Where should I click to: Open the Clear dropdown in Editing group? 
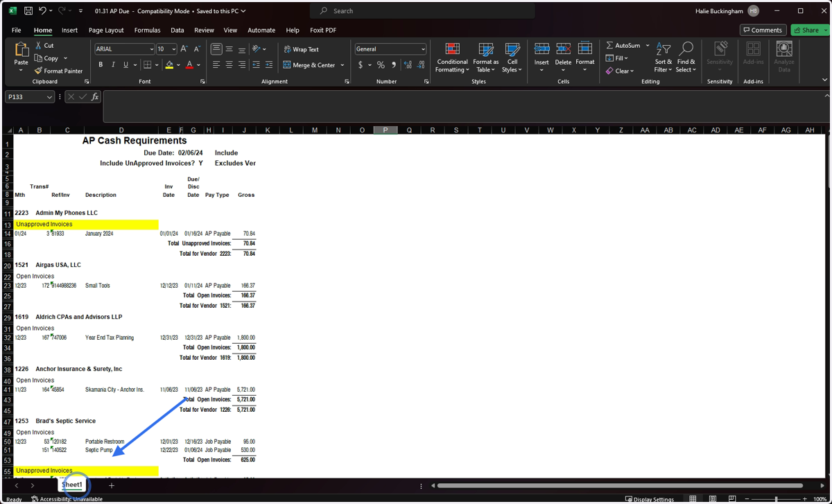620,71
